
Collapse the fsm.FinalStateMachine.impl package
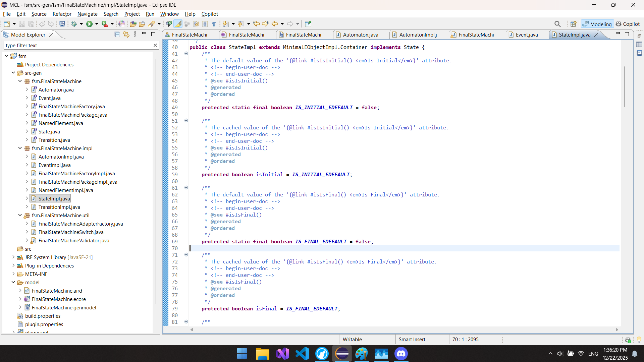coord(20,148)
